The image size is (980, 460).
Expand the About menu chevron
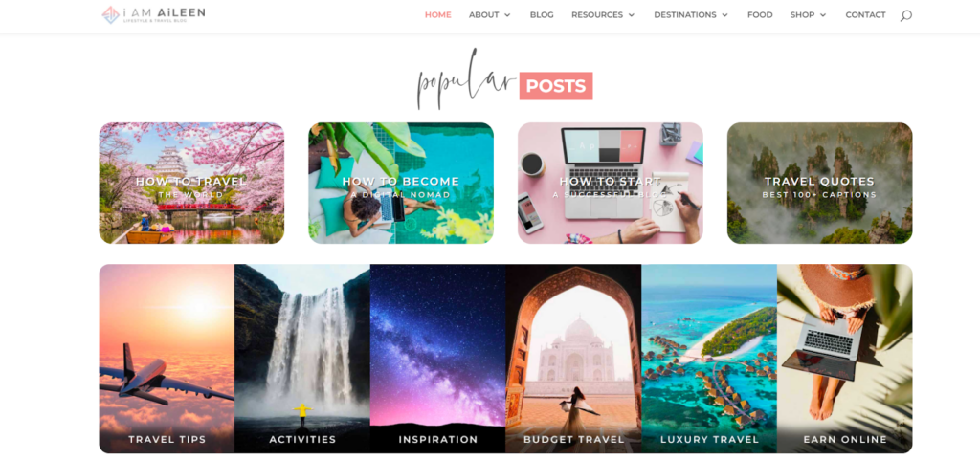click(x=507, y=15)
